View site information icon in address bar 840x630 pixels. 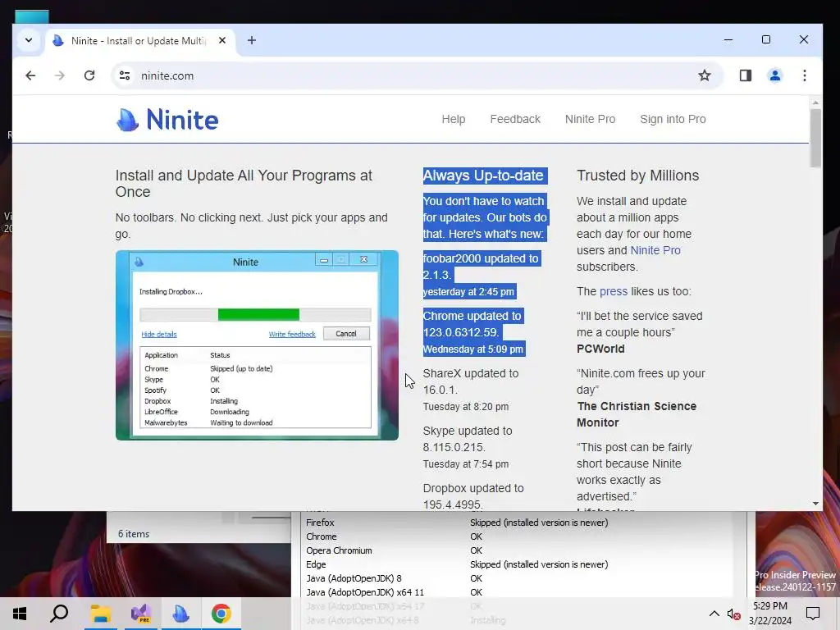pos(125,75)
